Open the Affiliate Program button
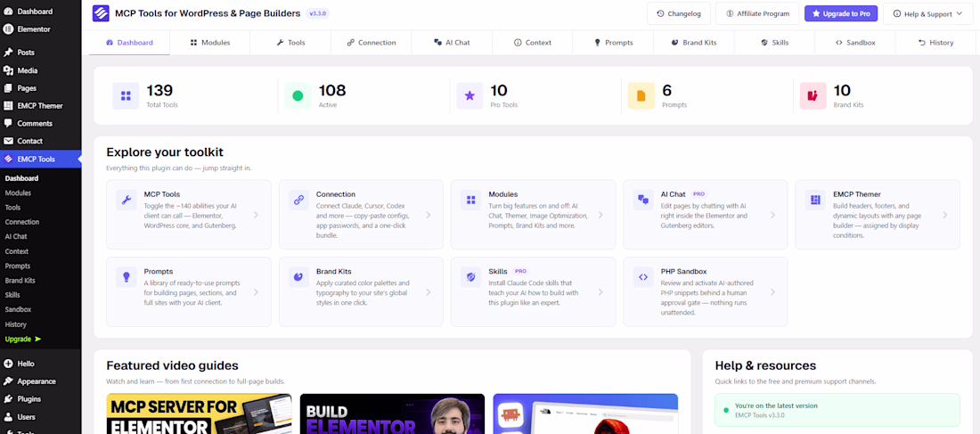This screenshot has width=980, height=434. (x=757, y=13)
